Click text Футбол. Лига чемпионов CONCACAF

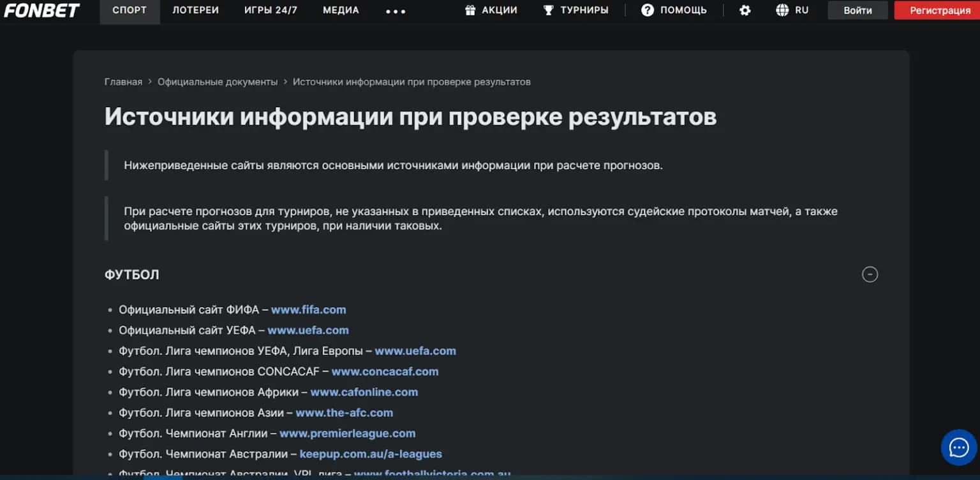(x=219, y=371)
